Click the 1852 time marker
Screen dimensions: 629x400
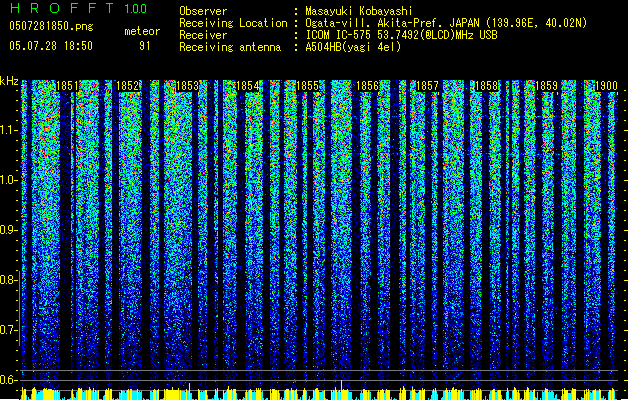(x=128, y=86)
